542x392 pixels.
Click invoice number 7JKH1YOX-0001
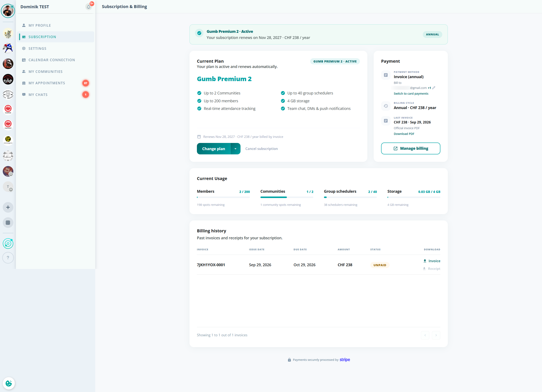pos(211,265)
